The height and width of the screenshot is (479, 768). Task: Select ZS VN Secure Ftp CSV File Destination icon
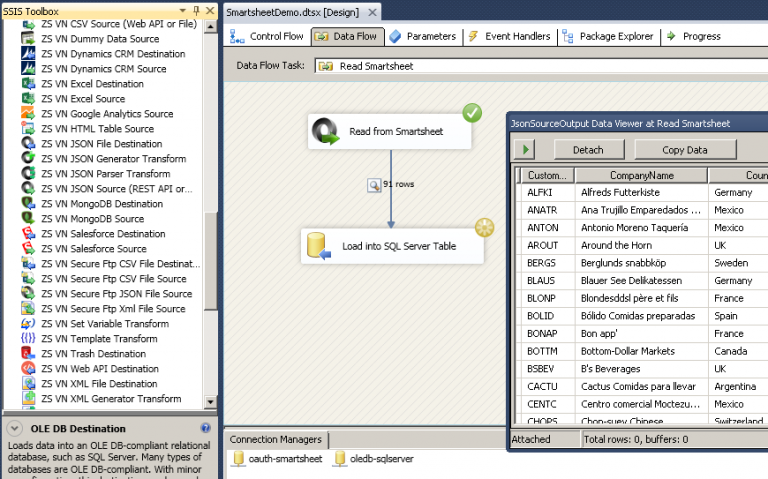click(x=28, y=263)
